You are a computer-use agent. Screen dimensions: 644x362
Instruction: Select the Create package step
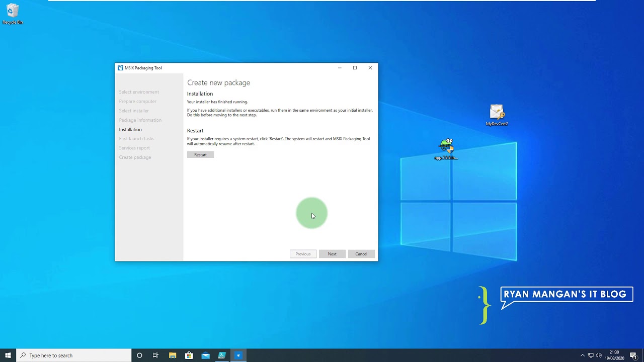(x=135, y=157)
